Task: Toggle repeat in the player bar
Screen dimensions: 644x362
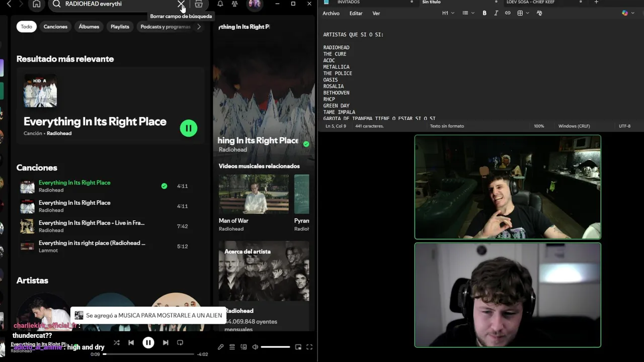Action: point(180,342)
